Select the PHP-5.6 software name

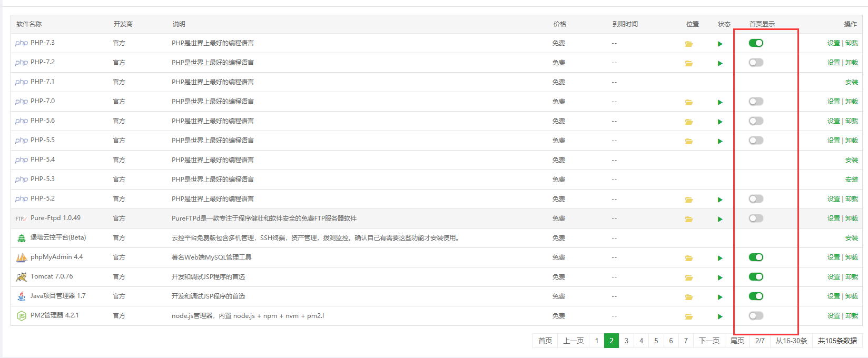coord(43,121)
